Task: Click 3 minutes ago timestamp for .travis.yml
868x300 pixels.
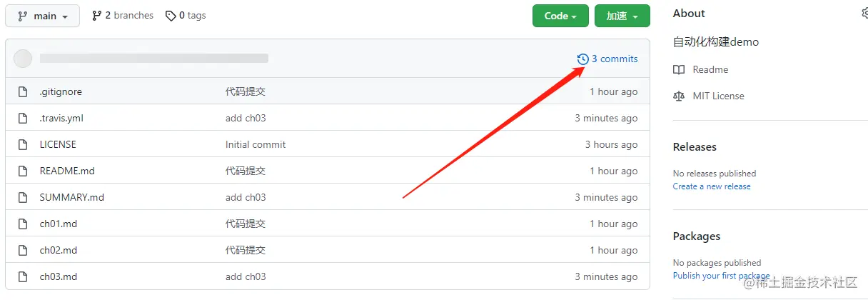Action: pyautogui.click(x=606, y=118)
